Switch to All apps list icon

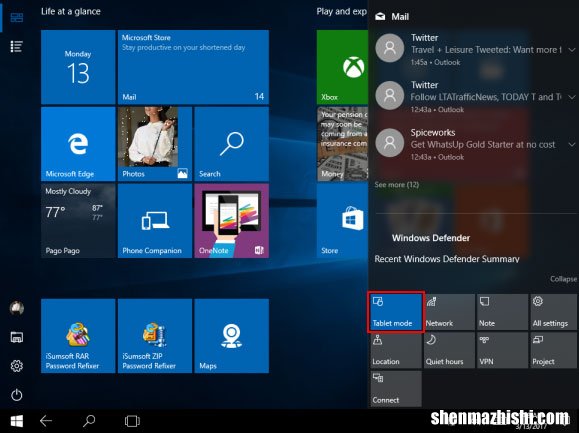(17, 47)
